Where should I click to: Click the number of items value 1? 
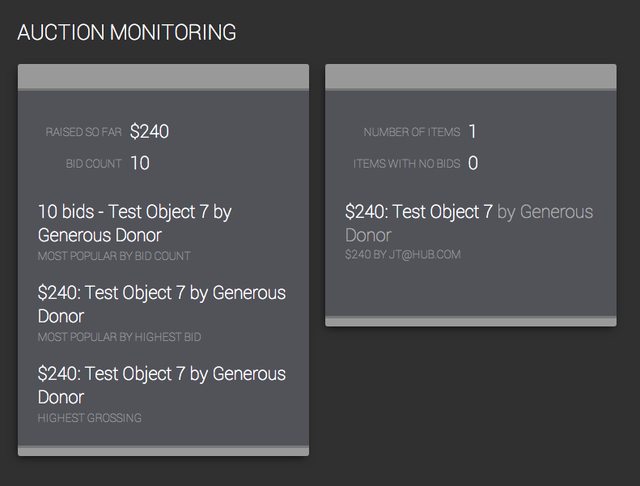pos(473,131)
